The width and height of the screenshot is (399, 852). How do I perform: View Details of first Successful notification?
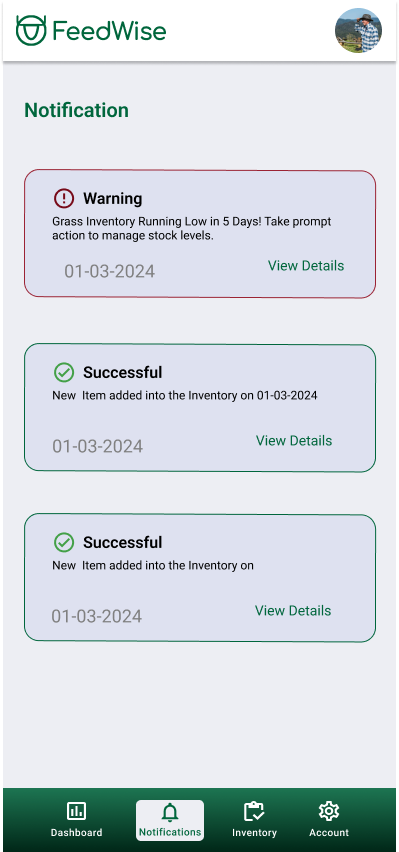[294, 441]
